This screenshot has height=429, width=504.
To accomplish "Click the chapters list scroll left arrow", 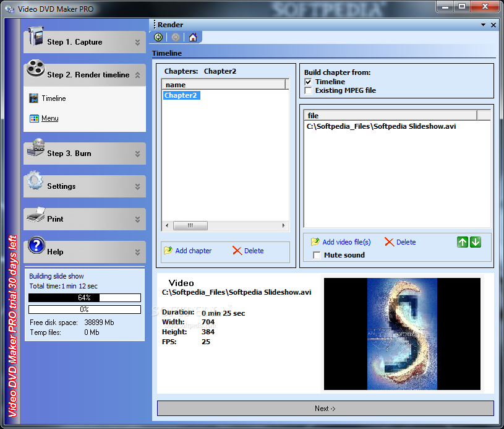I will (x=167, y=225).
